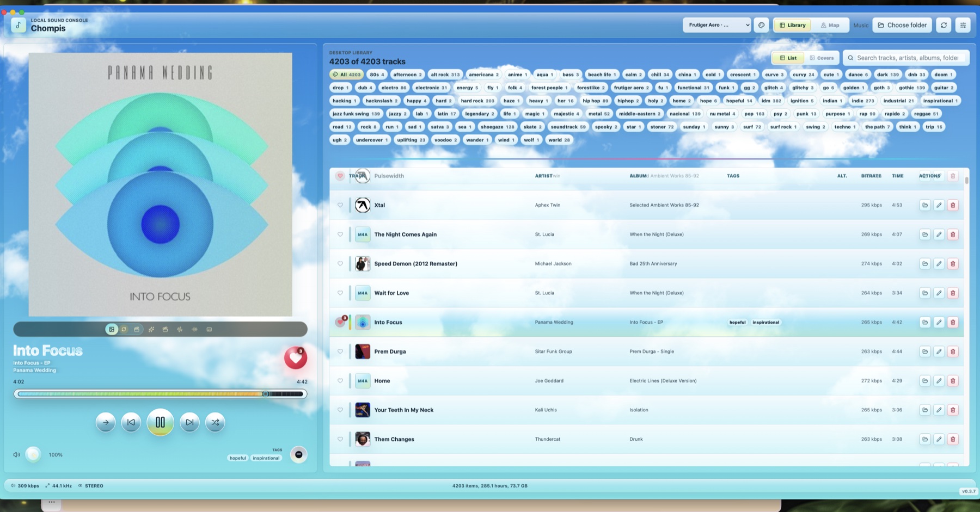Image resolution: width=980 pixels, height=512 pixels.
Task: Favorite the track Them Changes
Action: (340, 439)
